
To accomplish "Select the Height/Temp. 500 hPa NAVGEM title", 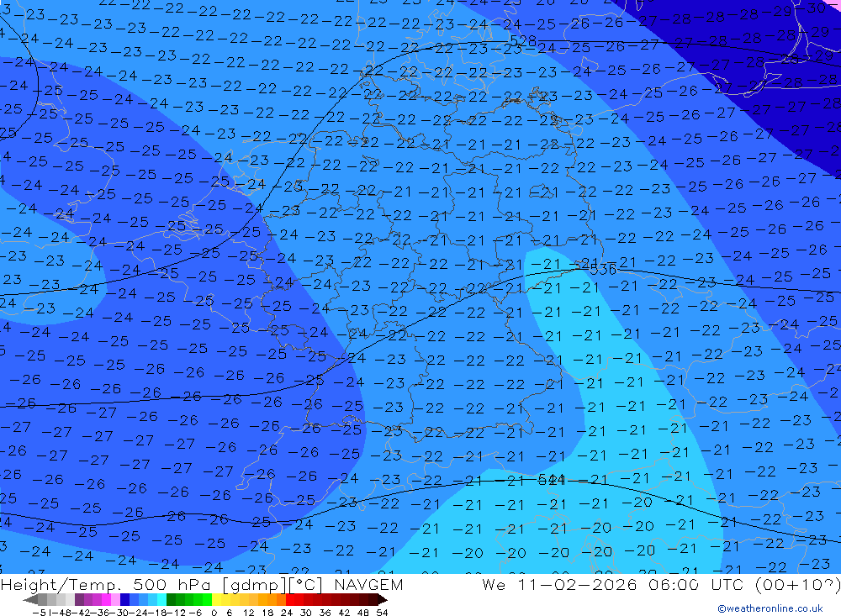I will [x=202, y=584].
